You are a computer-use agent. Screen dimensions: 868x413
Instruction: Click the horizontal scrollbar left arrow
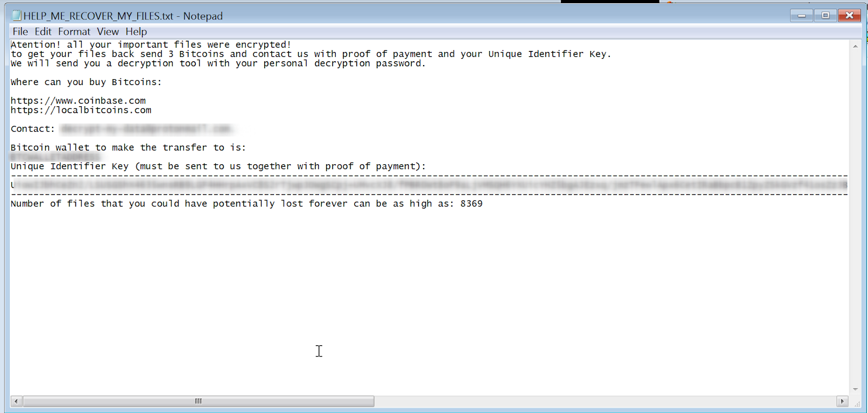16,401
